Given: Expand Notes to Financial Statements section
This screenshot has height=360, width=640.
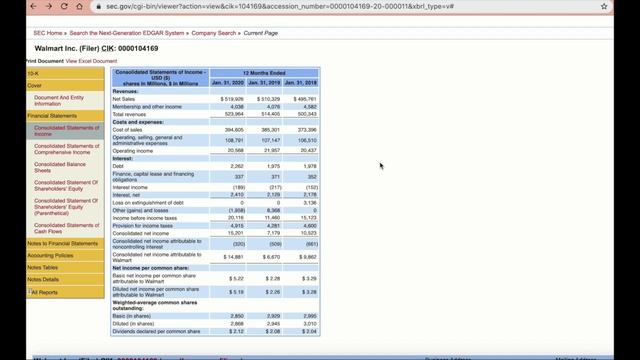Looking at the screenshot, I should click(65, 244).
